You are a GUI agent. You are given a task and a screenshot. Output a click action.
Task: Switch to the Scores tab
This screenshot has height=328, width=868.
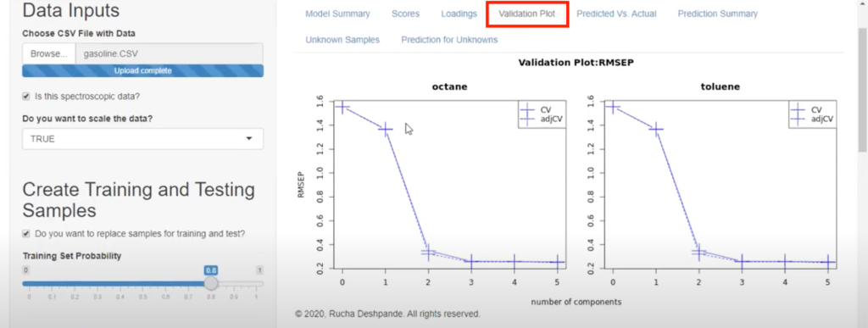pos(405,14)
